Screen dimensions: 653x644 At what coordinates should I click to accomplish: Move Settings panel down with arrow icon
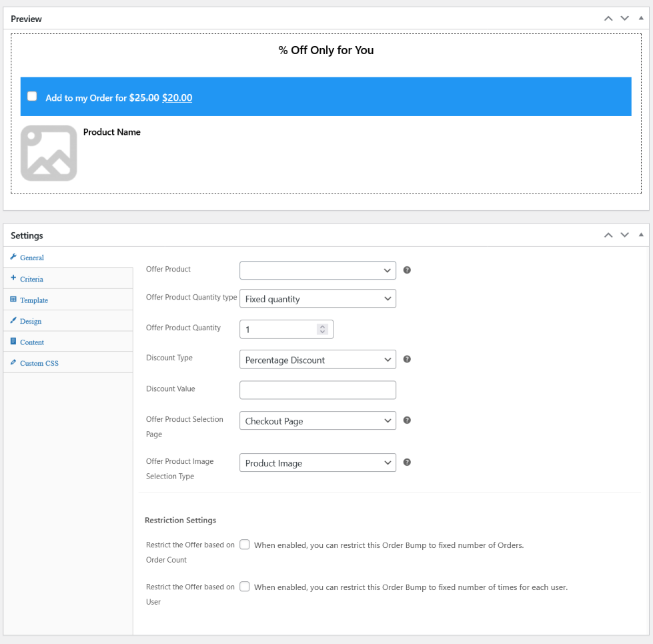coord(624,235)
